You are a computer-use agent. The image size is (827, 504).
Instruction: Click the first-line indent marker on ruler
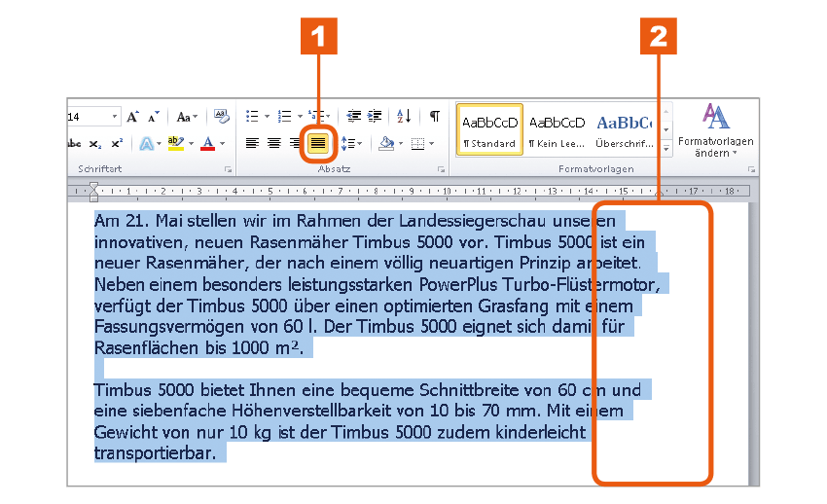(x=93, y=186)
